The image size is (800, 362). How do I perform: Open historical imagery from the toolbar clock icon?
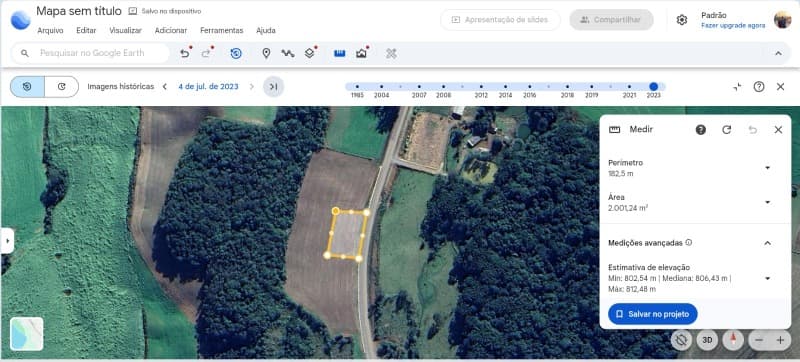(x=236, y=53)
